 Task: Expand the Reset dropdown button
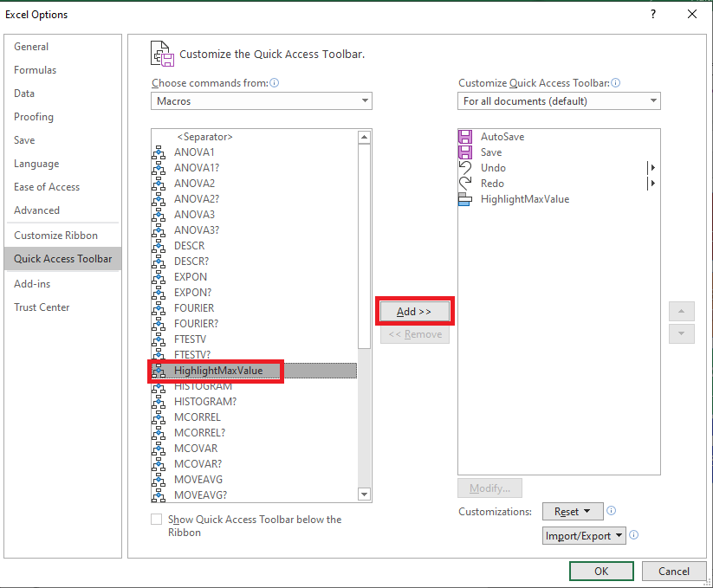(573, 511)
